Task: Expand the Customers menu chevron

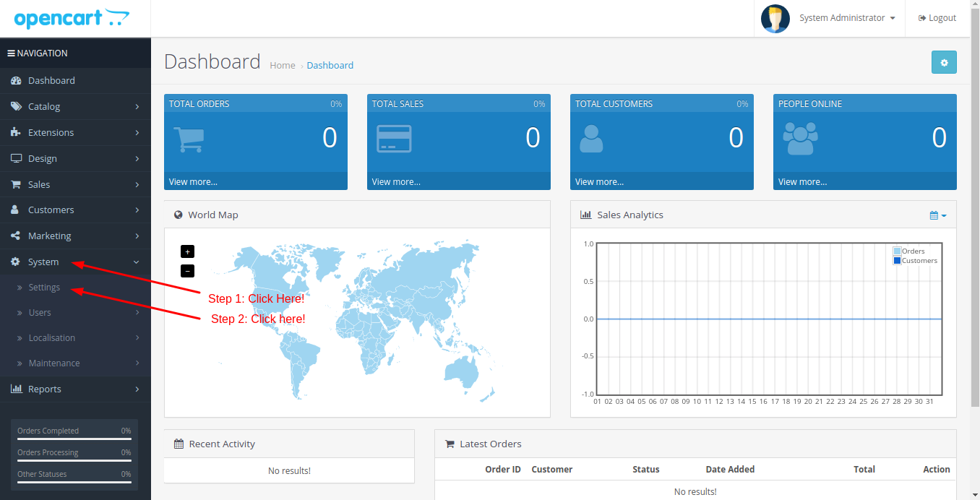Action: [x=137, y=210]
